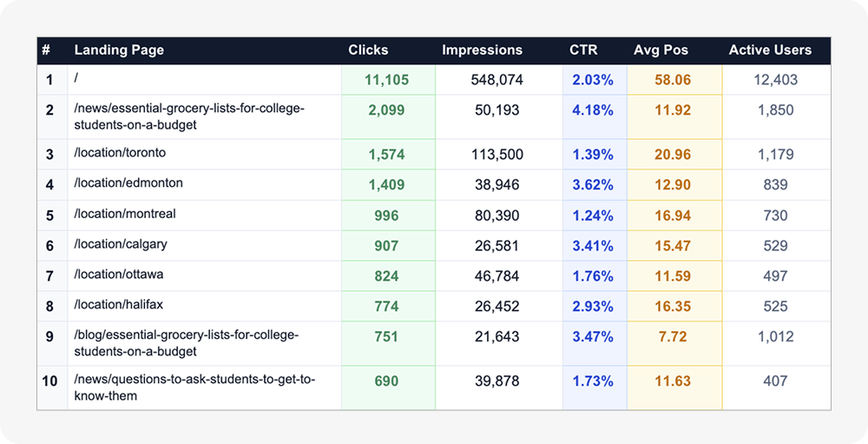Click the /location/ottawa landing page
Viewport: 868px width, 444px height.
coord(119,275)
